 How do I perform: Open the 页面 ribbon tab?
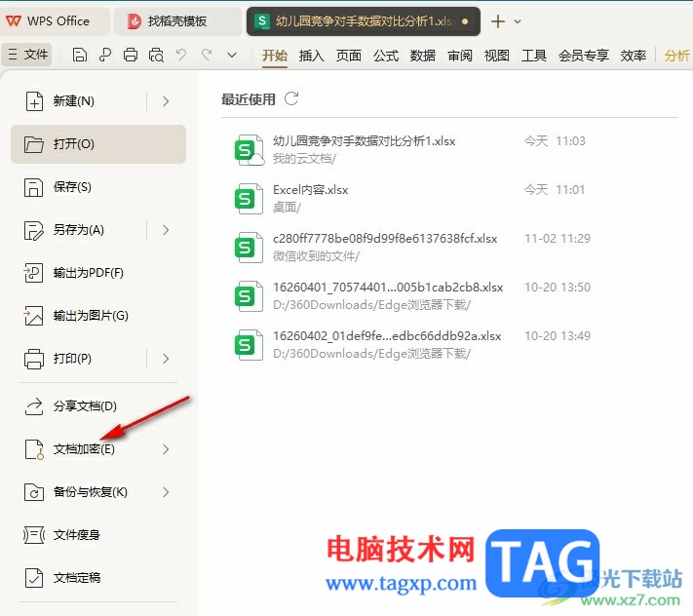point(349,56)
